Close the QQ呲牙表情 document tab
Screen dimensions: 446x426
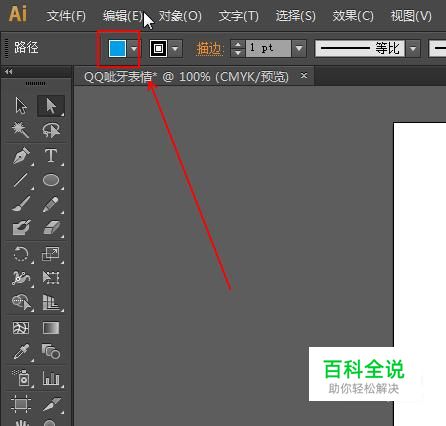point(304,76)
